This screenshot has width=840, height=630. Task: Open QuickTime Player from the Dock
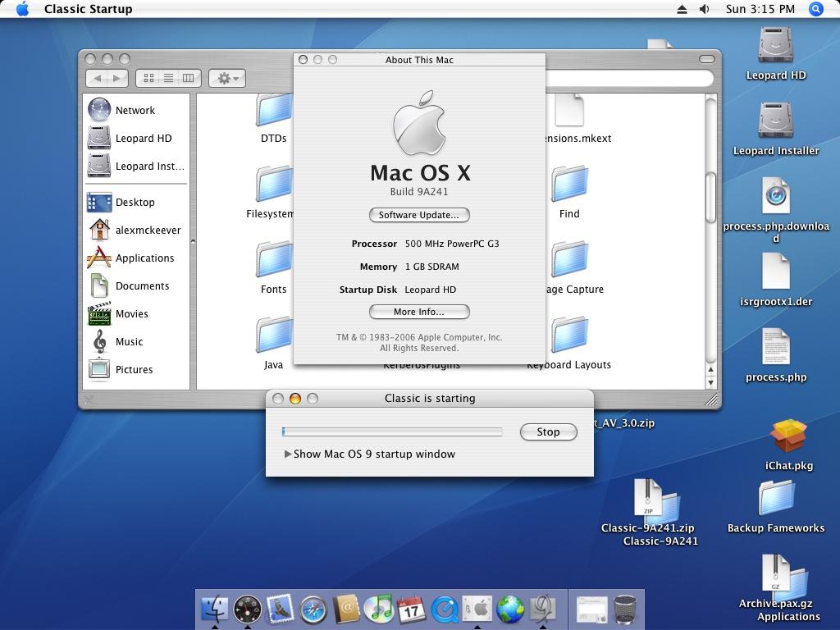tap(444, 609)
